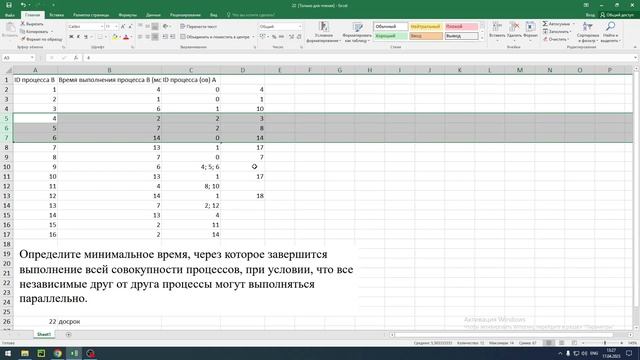Viewport: 640px width, 360px height.
Task: Copy selection with Копировать
Action: pyautogui.click(x=35, y=31)
